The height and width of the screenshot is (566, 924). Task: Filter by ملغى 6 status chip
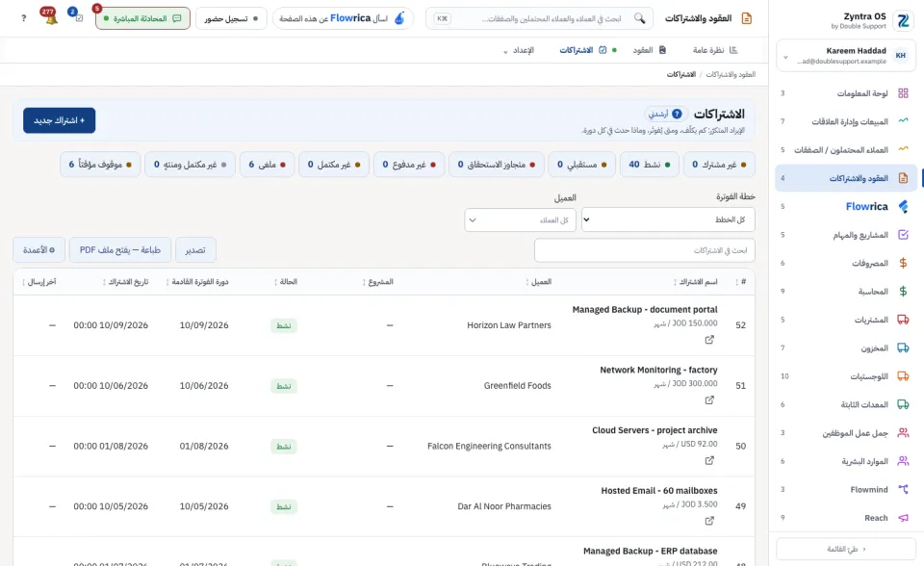pos(267,165)
